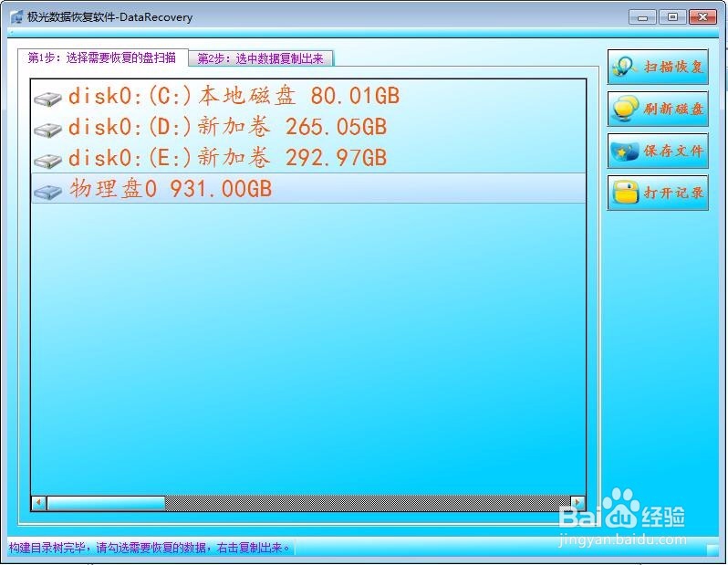Screen dimensions: 728x565
Task: Click the status bar message 构建目录树完毕
Action: click(151, 548)
